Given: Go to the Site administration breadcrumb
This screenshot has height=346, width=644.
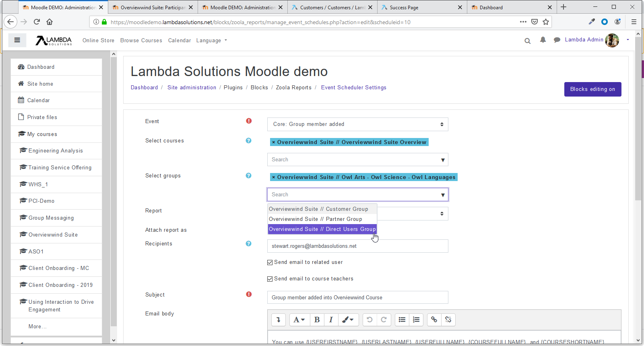Looking at the screenshot, I should (x=192, y=87).
